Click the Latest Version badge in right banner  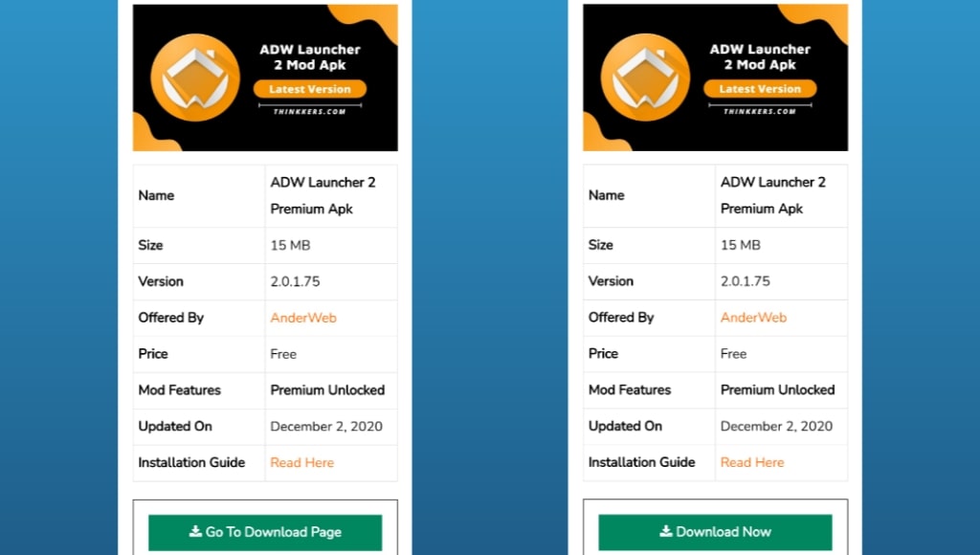click(760, 89)
